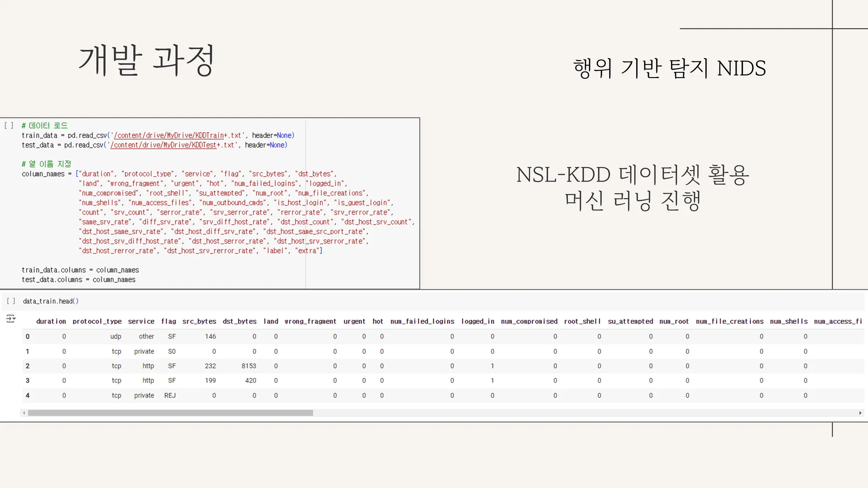Image resolution: width=868 pixels, height=488 pixels.
Task: Click the horizontal scrollbar thumb of the table
Action: click(170, 413)
